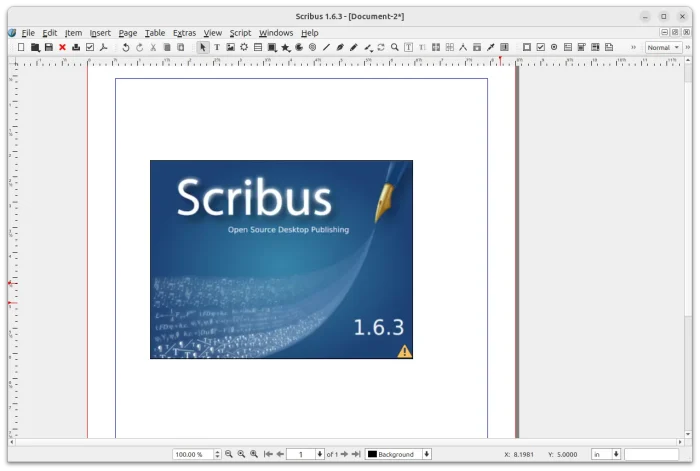700x471 pixels.
Task: Open the Item menu
Action: [x=73, y=33]
